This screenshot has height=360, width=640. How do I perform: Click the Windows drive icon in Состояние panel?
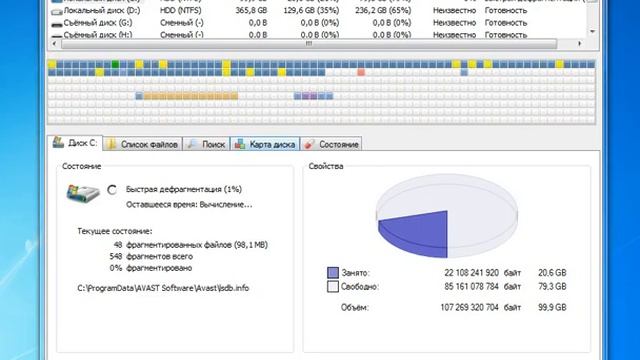tap(83, 193)
